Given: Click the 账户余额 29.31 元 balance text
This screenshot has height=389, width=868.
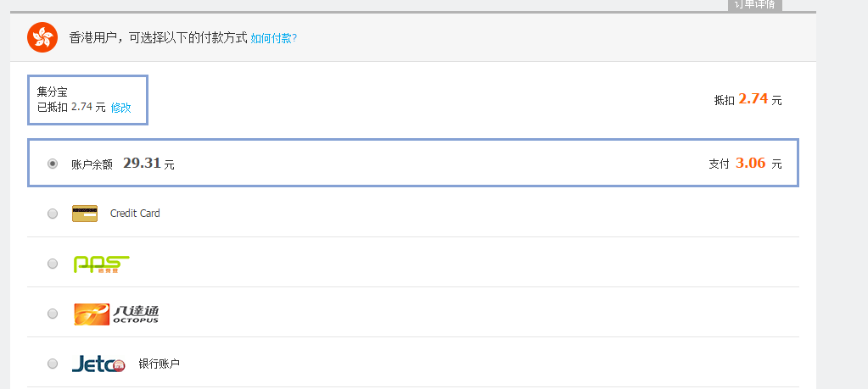Looking at the screenshot, I should point(123,164).
